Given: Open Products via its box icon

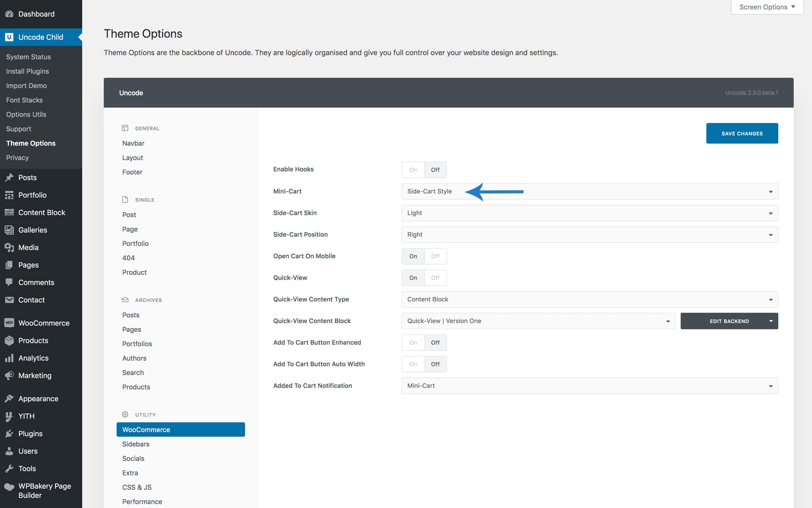Looking at the screenshot, I should (9, 340).
